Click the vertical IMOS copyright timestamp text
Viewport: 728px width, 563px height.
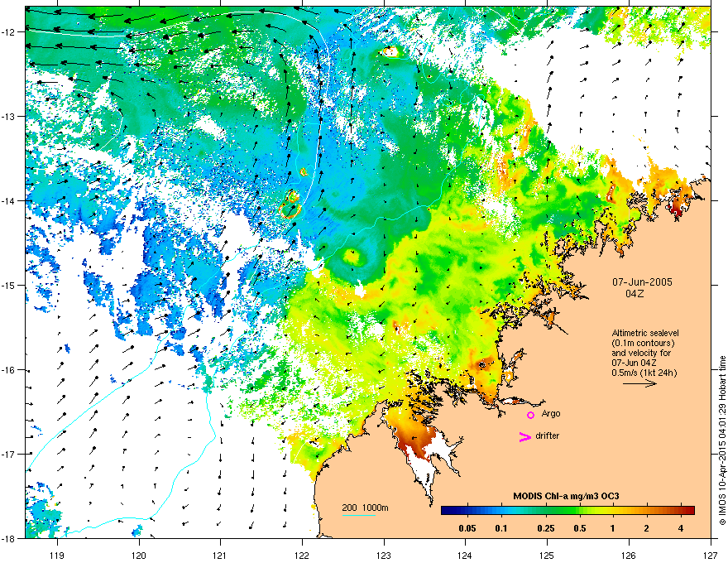(x=722, y=440)
